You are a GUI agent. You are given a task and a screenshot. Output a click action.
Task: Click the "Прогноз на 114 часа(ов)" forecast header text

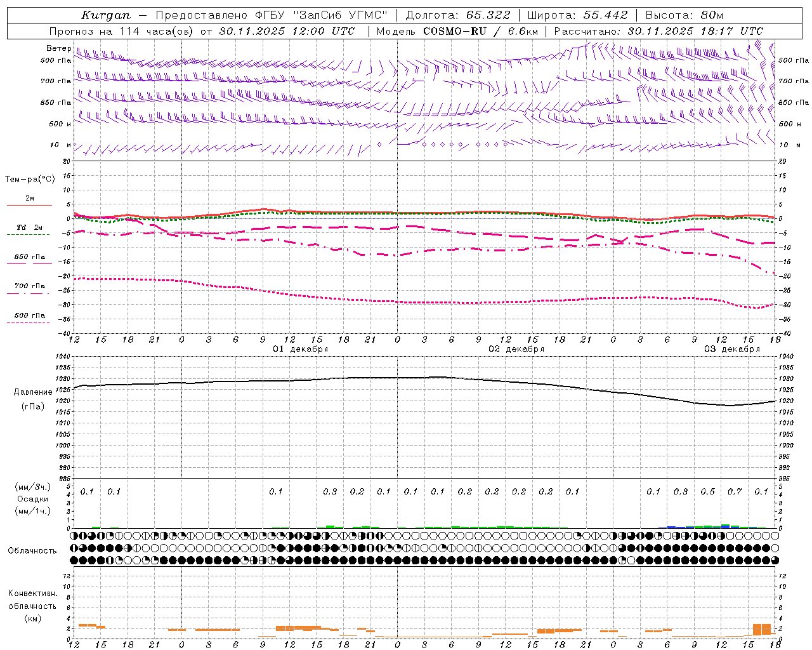pos(122,31)
